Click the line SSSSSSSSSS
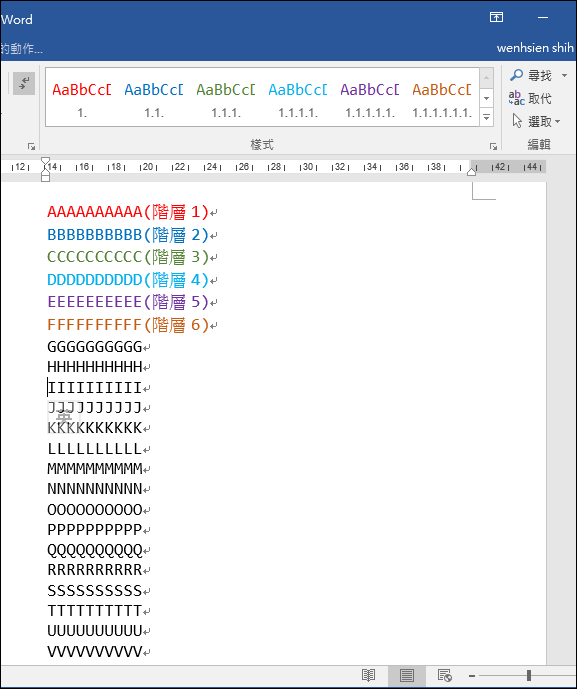This screenshot has width=577, height=689. click(95, 591)
